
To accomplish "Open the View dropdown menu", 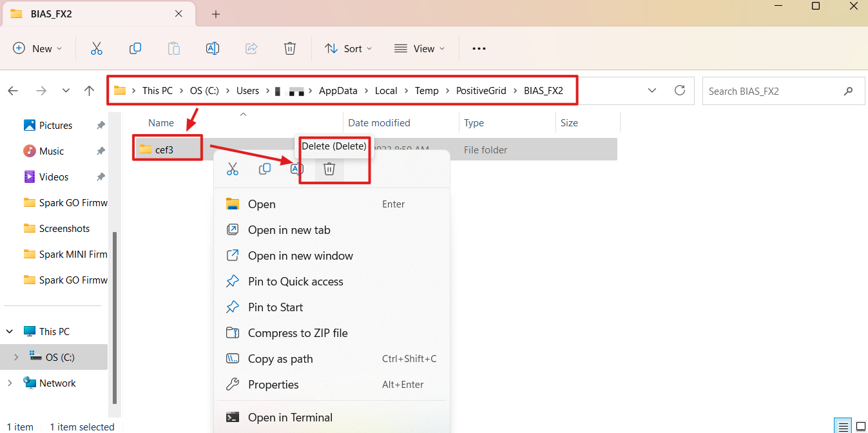I will click(x=420, y=48).
